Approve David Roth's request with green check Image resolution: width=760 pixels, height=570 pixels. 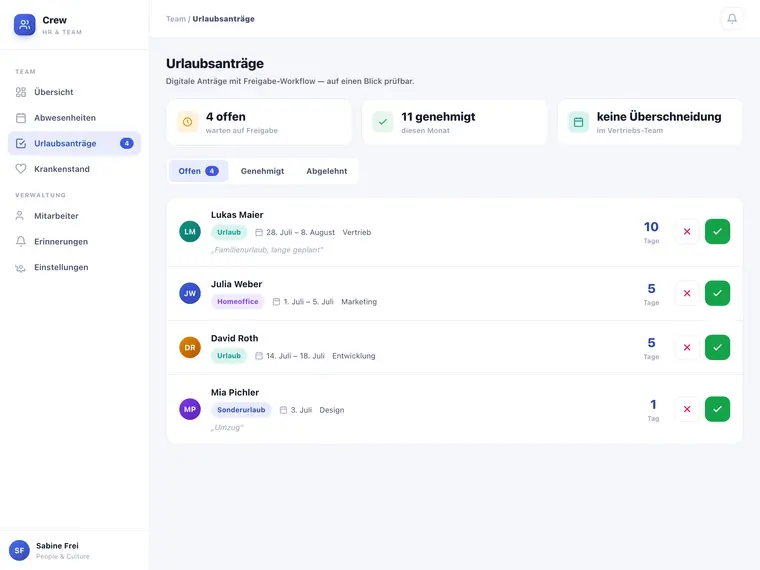717,348
